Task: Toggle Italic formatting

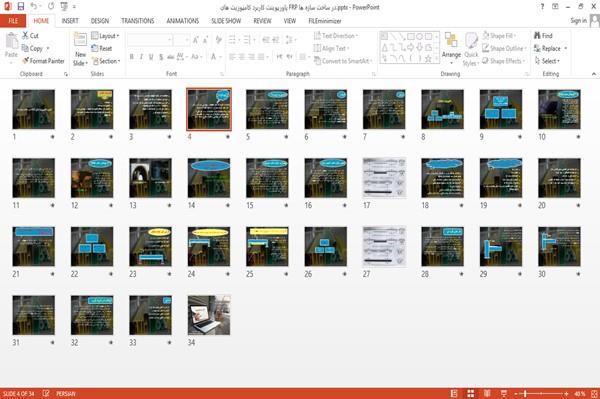Action: [141, 57]
